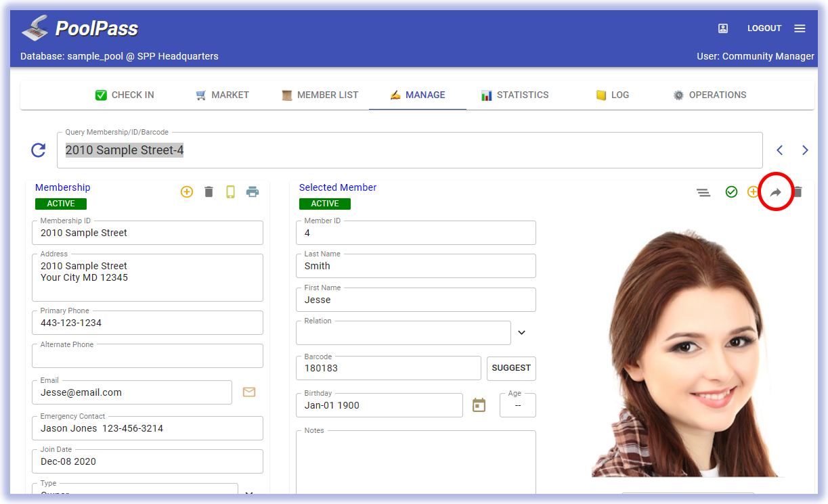Select the MANAGE tab

[x=418, y=95]
